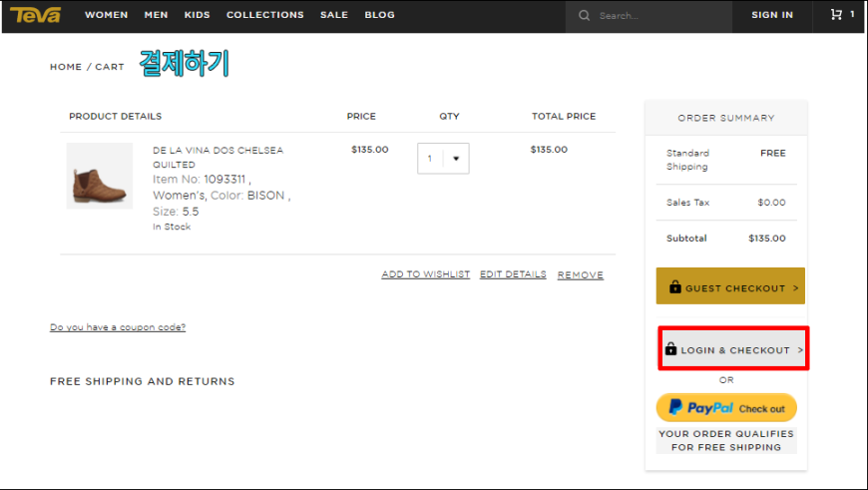Click REMOVE to delete the item
This screenshot has width=868, height=490.
[580, 275]
